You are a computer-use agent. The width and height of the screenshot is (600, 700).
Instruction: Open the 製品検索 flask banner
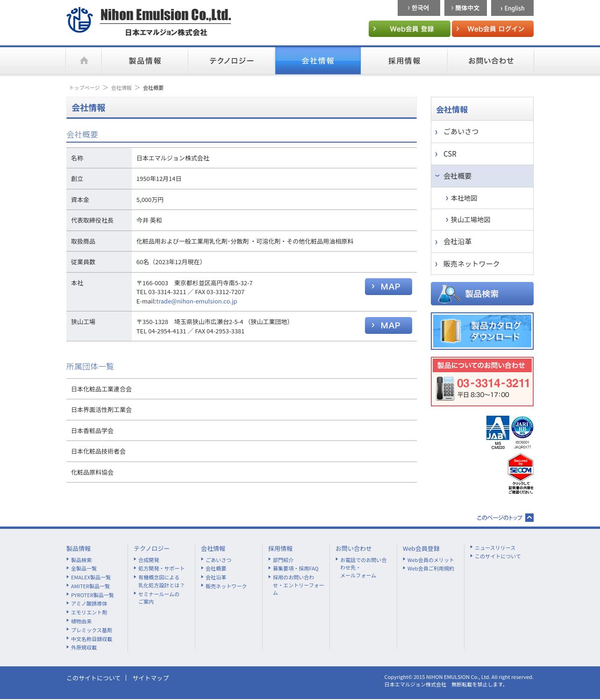tap(482, 294)
